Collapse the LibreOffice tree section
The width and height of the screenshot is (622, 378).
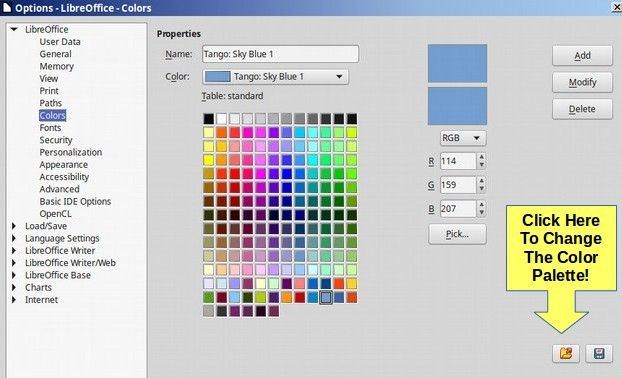point(14,29)
